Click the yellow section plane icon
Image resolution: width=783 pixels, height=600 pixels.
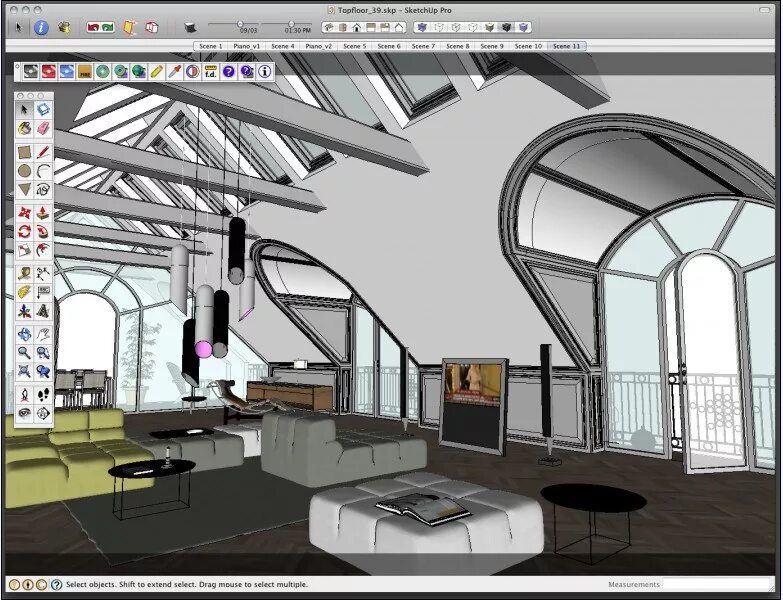129,27
